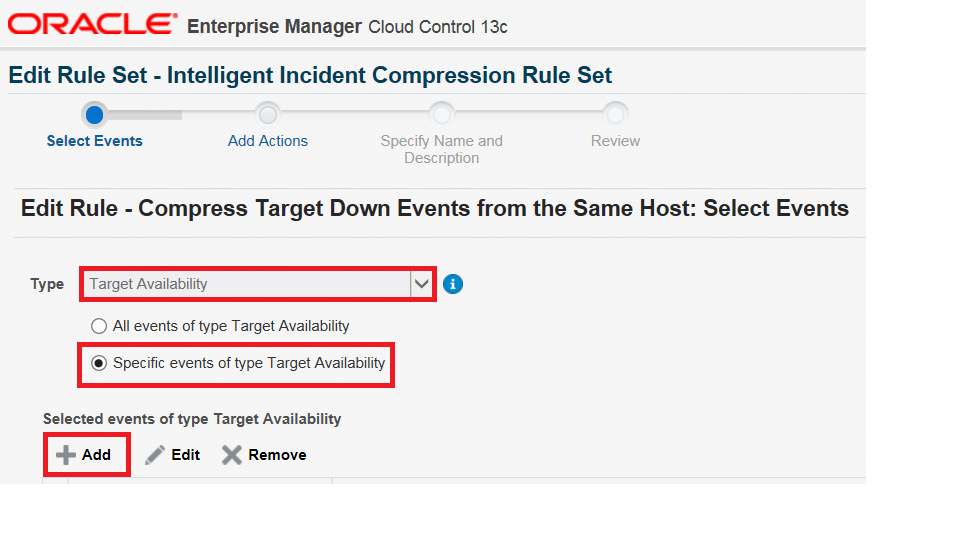Select Specific events of type Target Availability
Screen dimensions: 960x540
click(99, 363)
